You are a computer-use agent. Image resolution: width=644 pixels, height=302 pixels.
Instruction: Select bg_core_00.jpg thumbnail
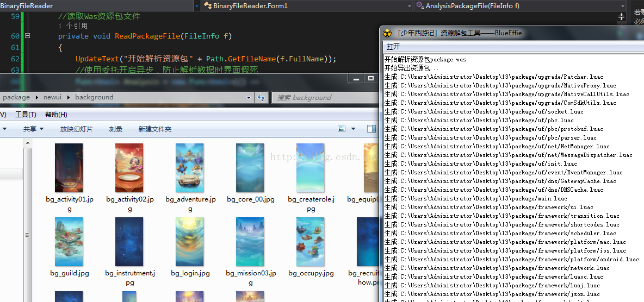click(250, 167)
